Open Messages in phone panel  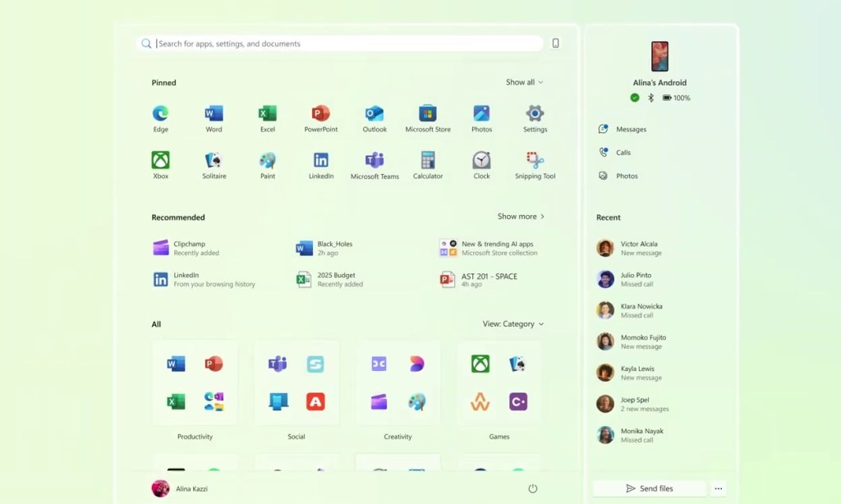(623, 129)
